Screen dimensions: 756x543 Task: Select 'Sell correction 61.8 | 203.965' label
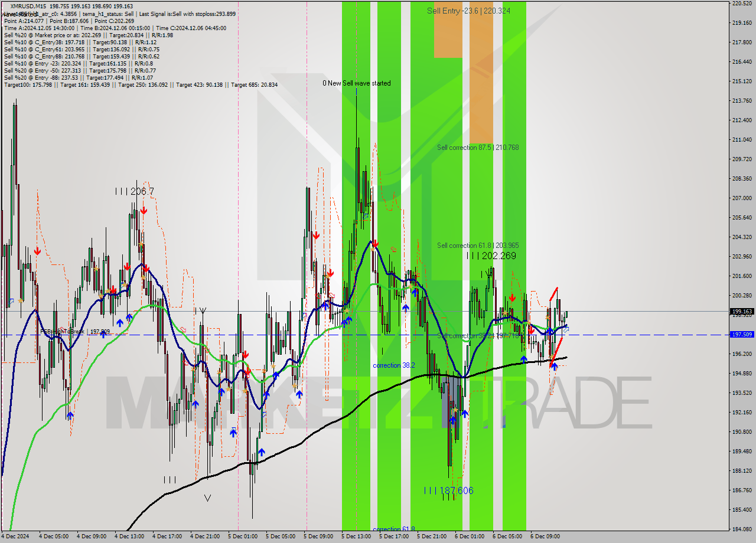478,245
